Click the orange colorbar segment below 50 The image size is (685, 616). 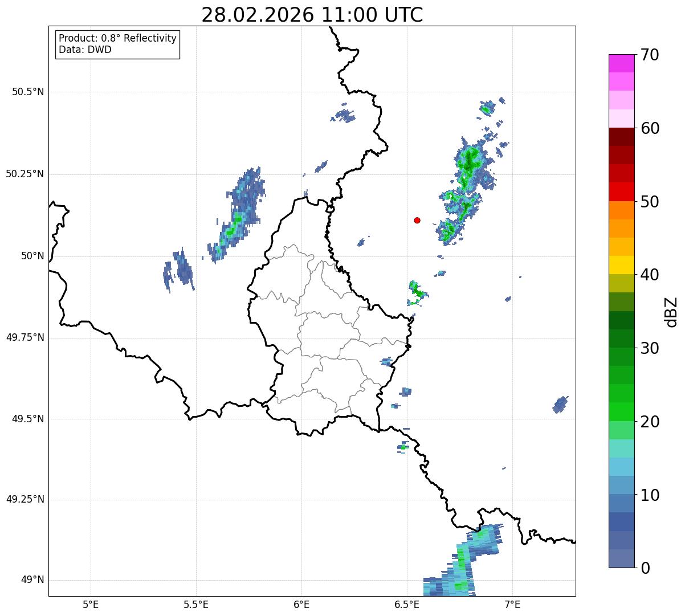(621, 210)
